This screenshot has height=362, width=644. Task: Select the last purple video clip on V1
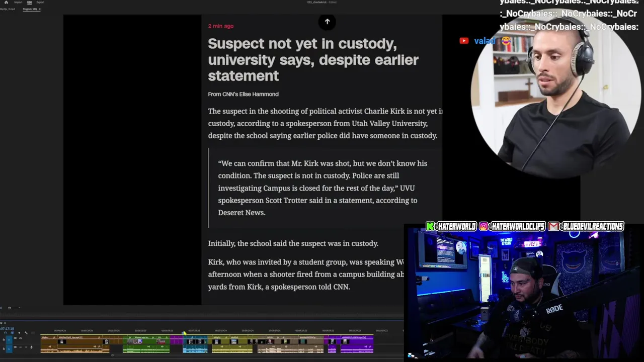click(x=357, y=339)
